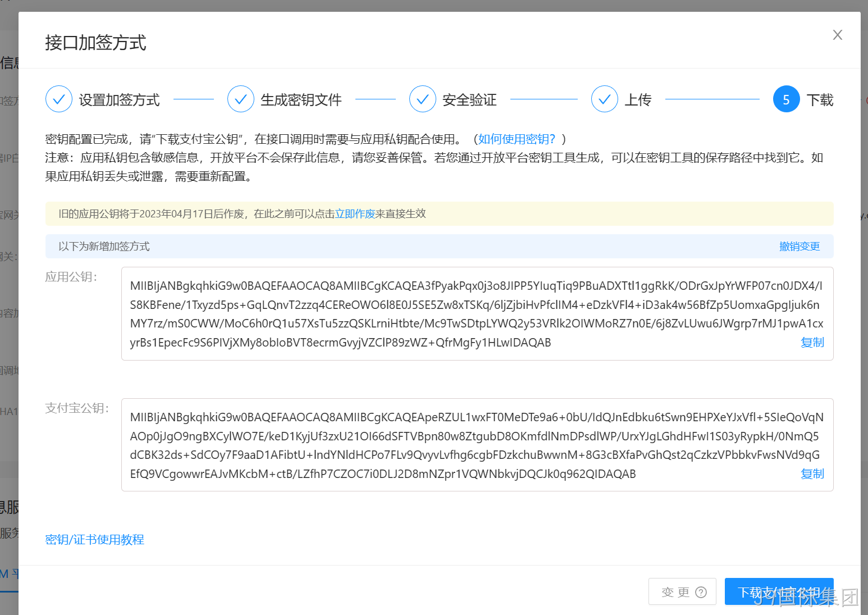The image size is (868, 615).
Task: Click 立即作废 to invalidate old key
Action: [355, 214]
